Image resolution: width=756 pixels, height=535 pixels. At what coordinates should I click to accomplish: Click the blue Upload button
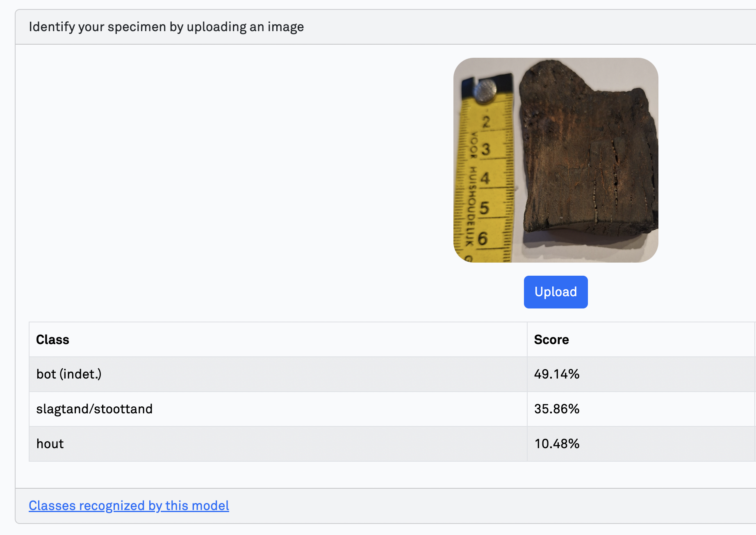pos(556,292)
